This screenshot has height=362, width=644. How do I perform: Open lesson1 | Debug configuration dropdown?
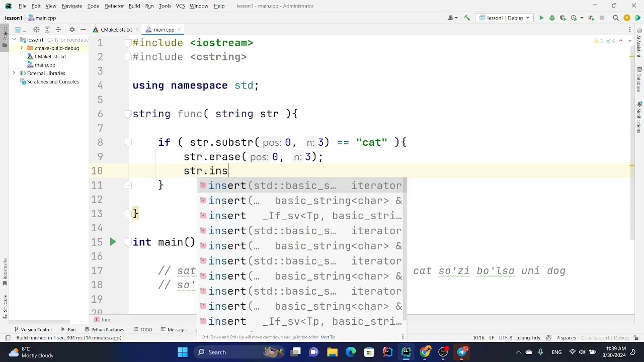pyautogui.click(x=505, y=18)
